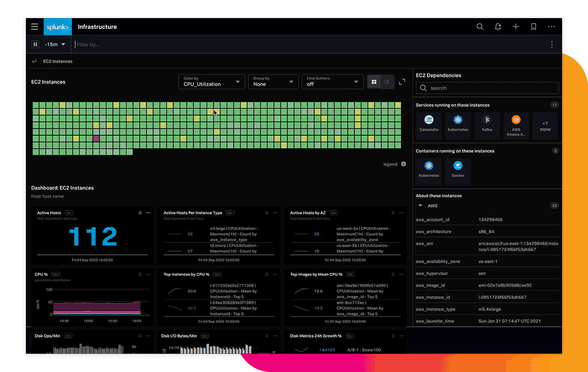This screenshot has height=372, width=588.
Task: Open alert bell on Active Hosts Per Instance Type
Action: tap(267, 213)
